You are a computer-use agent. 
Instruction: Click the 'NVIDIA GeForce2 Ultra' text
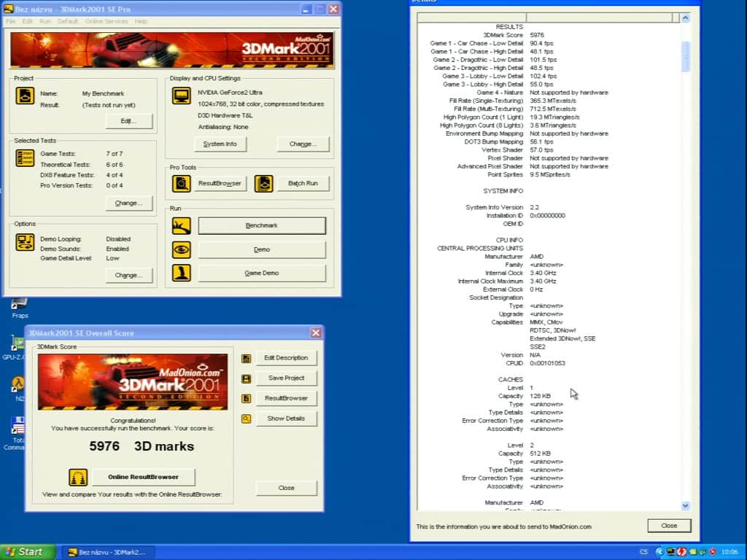tap(230, 93)
